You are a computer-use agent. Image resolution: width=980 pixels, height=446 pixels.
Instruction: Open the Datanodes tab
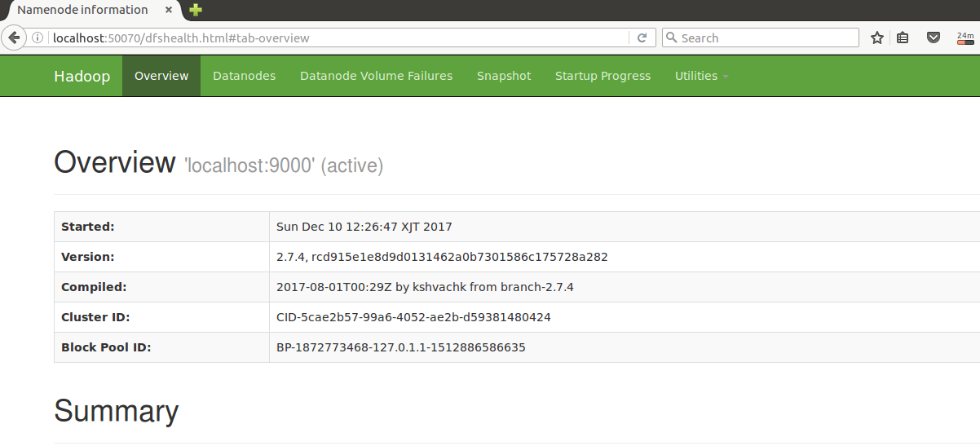point(245,76)
